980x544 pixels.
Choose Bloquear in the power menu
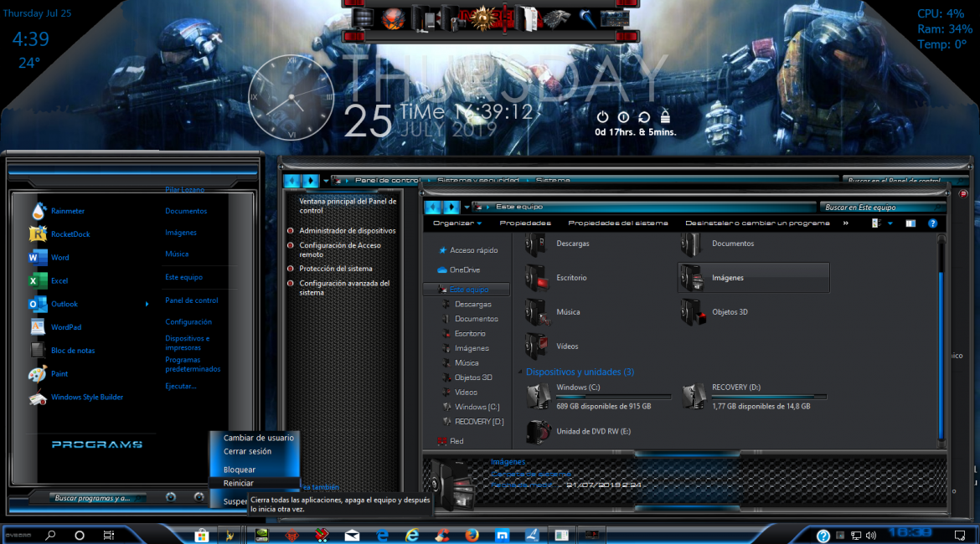[240, 470]
